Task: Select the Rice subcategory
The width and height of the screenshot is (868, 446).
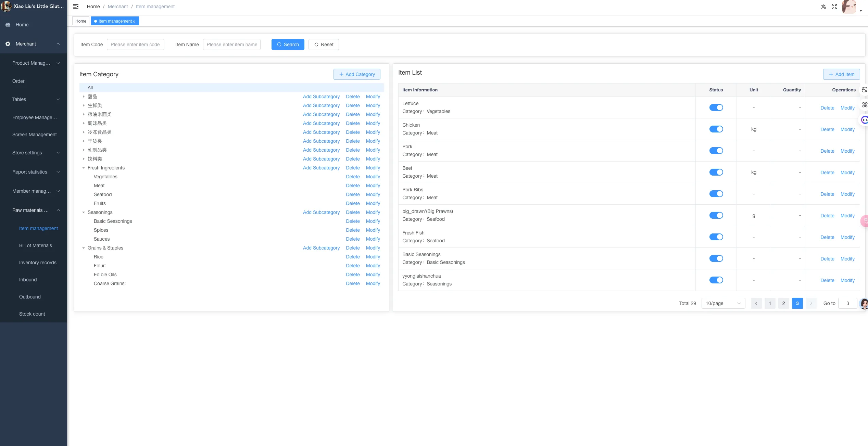Action: coord(98,257)
